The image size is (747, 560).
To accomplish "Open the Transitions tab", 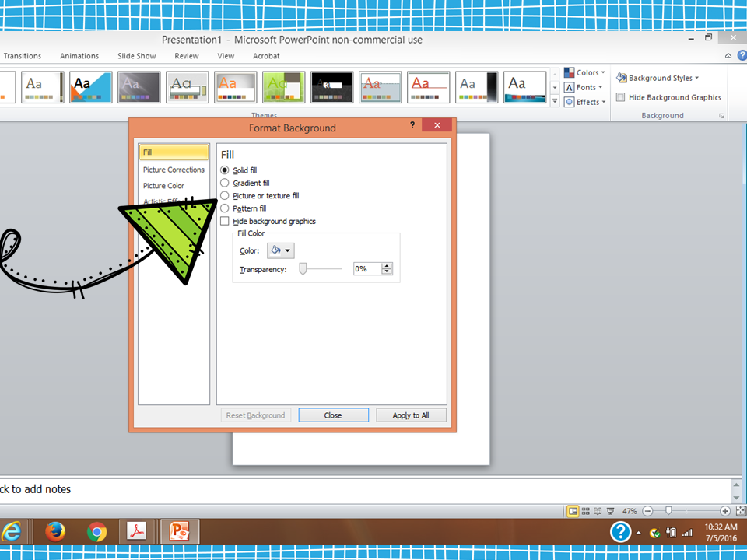I will pyautogui.click(x=23, y=56).
